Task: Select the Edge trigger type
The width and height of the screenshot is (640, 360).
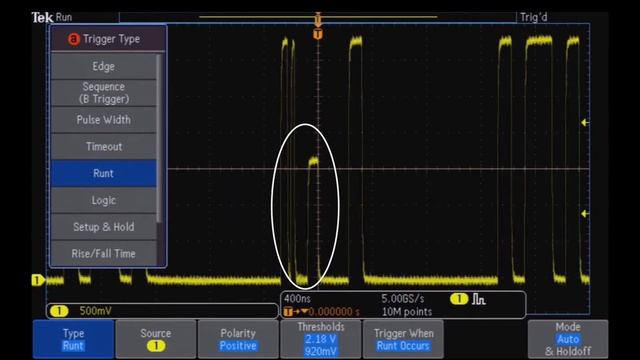Action: pos(104,66)
